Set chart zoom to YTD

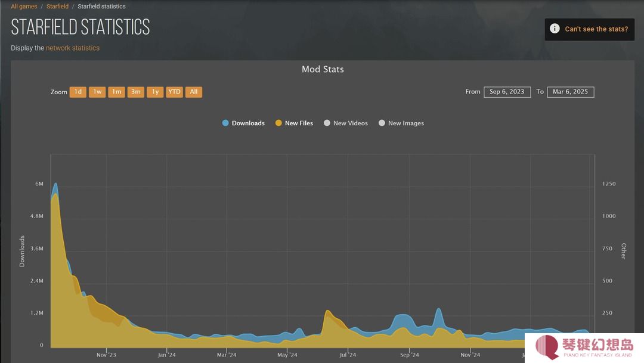[175, 92]
